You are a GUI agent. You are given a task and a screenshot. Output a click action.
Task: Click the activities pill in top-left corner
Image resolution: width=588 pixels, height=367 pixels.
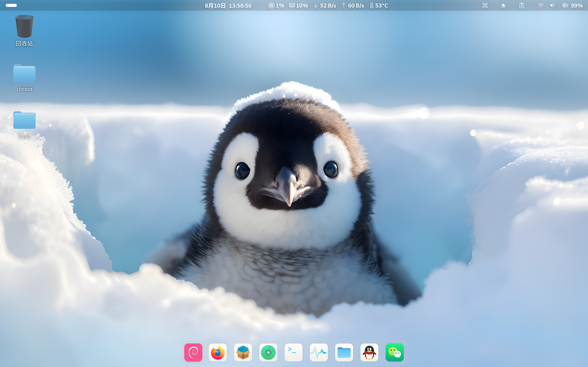11,5
